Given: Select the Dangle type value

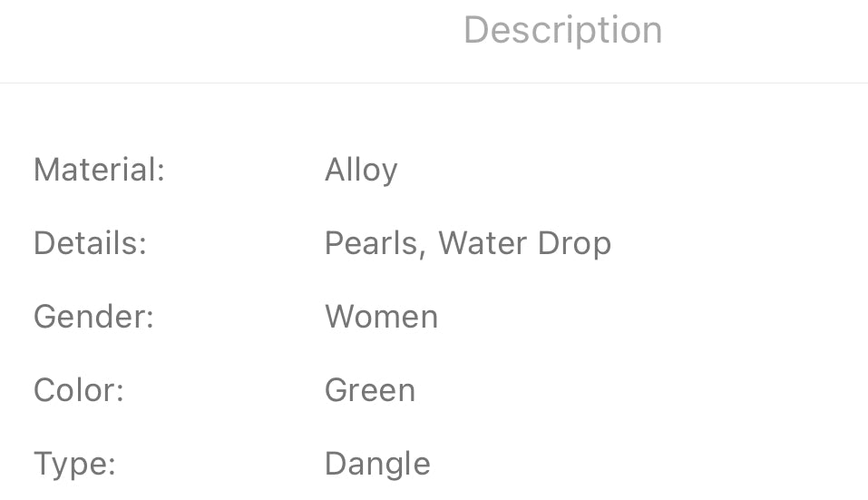Looking at the screenshot, I should click(x=377, y=465).
